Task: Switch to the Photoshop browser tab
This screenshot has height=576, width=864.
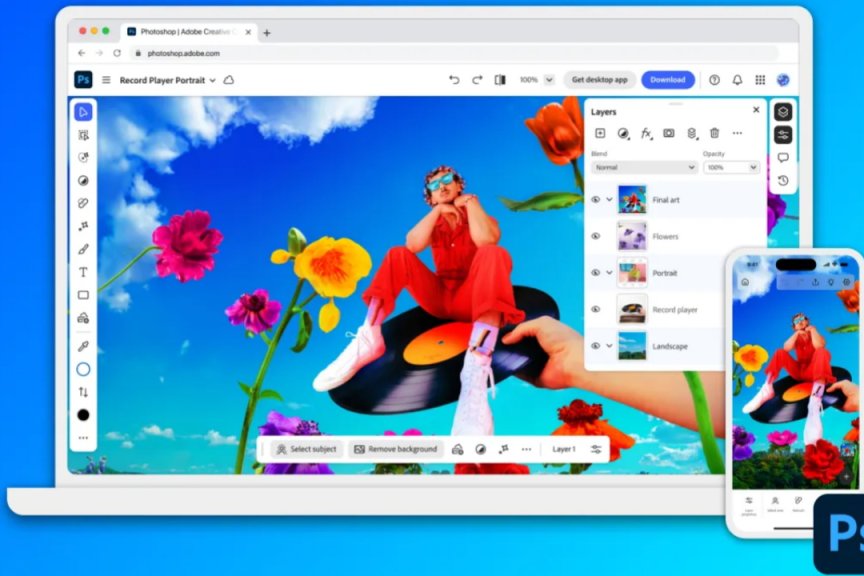Action: [185, 30]
